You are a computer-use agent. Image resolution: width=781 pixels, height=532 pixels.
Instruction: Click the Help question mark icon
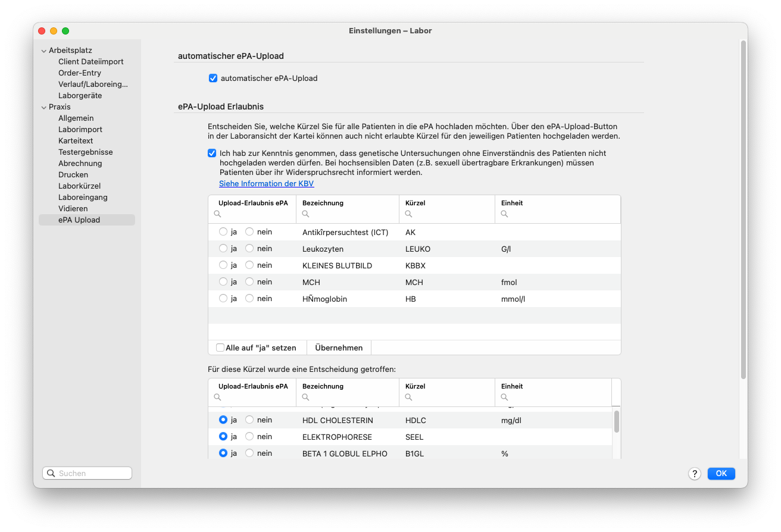695,474
